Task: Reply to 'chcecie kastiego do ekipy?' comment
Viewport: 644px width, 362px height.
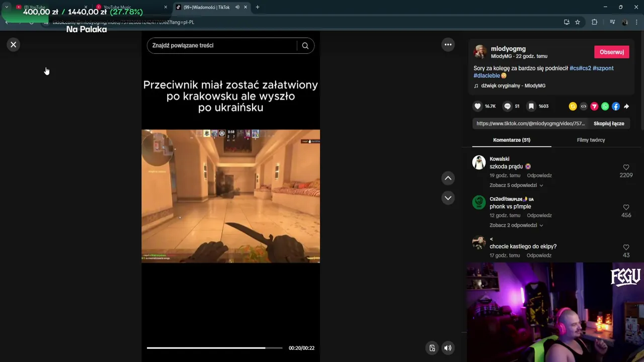Action: (x=539, y=255)
